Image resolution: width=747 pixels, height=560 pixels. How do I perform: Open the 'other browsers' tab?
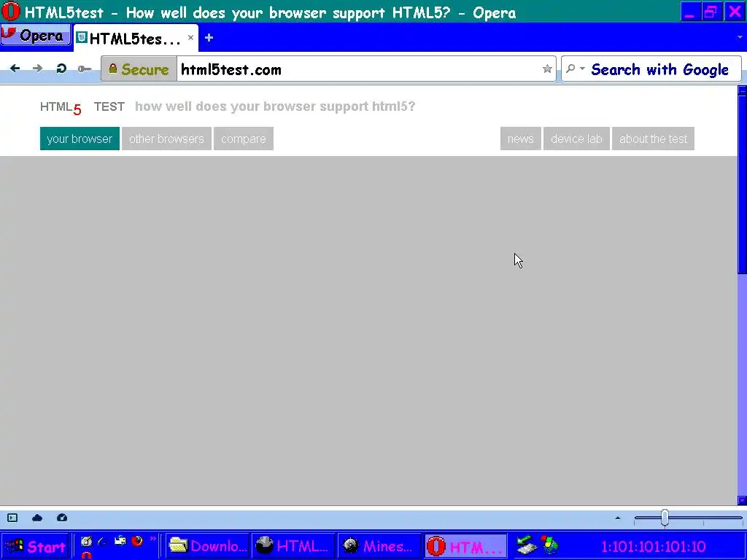(166, 139)
